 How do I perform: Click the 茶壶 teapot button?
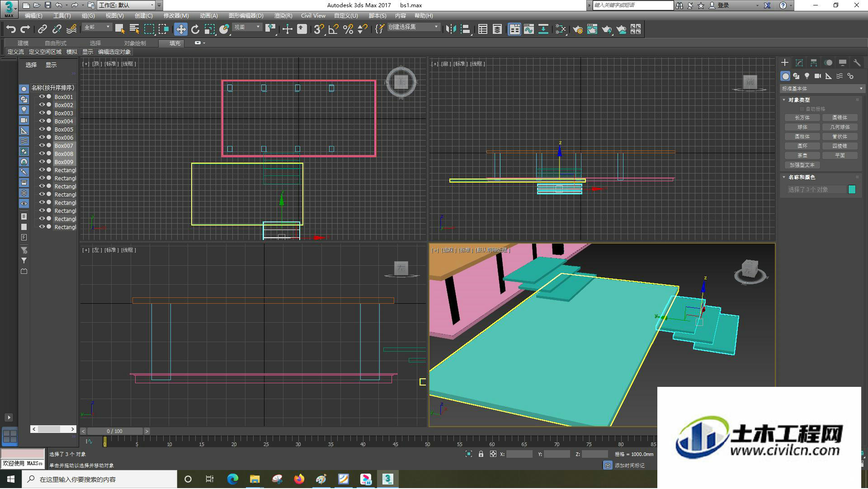[x=802, y=155]
